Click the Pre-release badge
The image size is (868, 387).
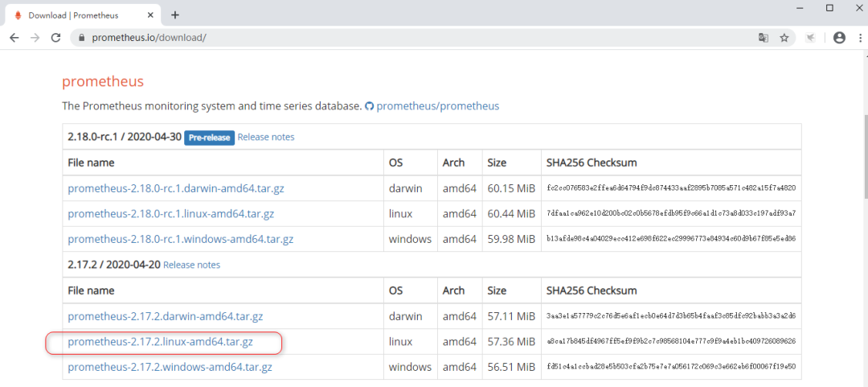(x=209, y=138)
